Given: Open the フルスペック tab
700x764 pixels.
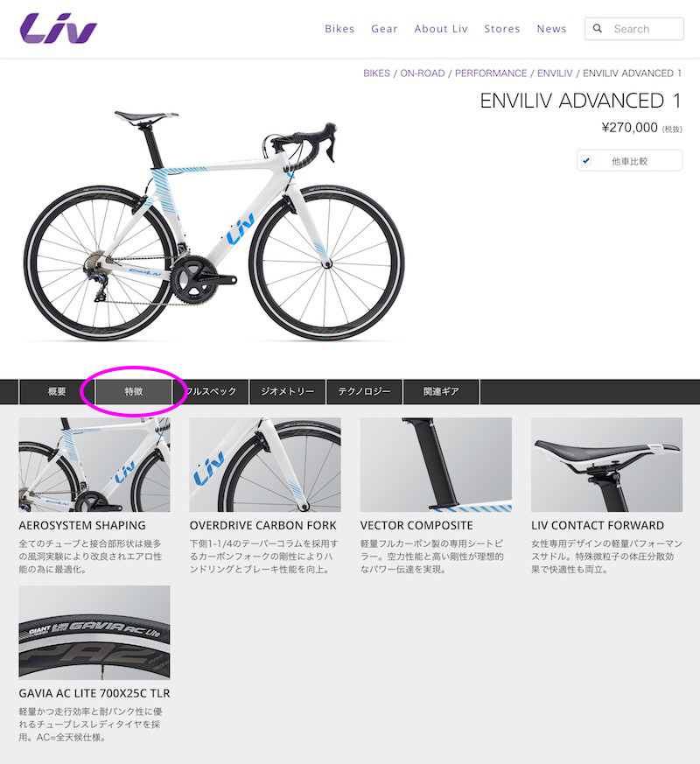Looking at the screenshot, I should pyautogui.click(x=211, y=391).
